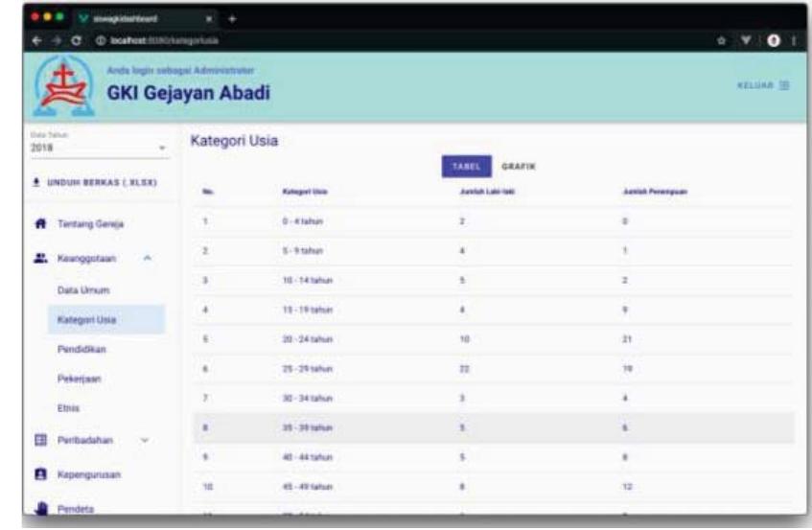812x530 pixels.
Task: Open Tentang Gereja in the sidebar
Action: (91, 224)
